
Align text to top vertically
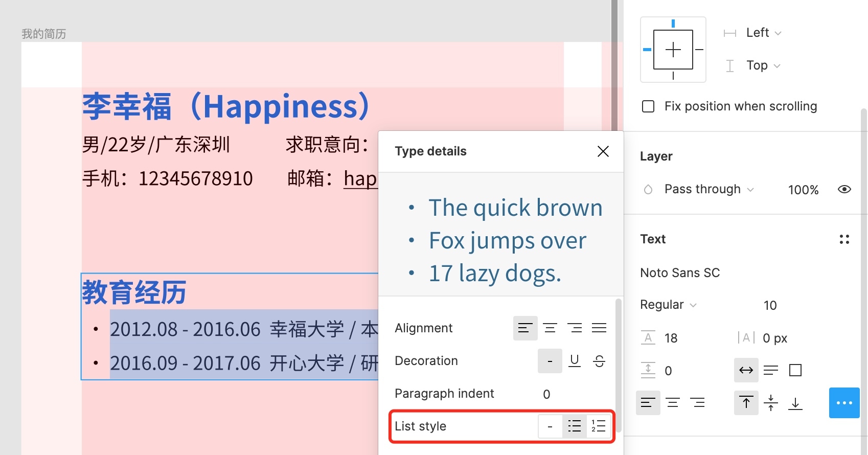tap(746, 403)
